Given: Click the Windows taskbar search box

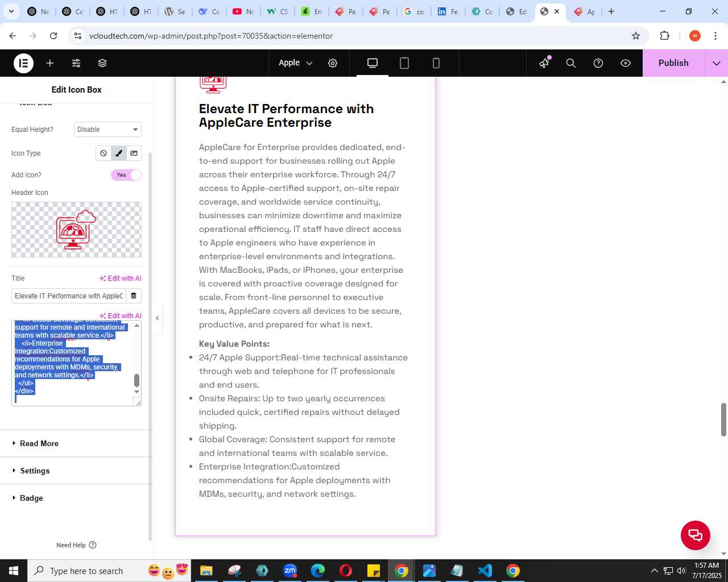Looking at the screenshot, I should pos(110,571).
